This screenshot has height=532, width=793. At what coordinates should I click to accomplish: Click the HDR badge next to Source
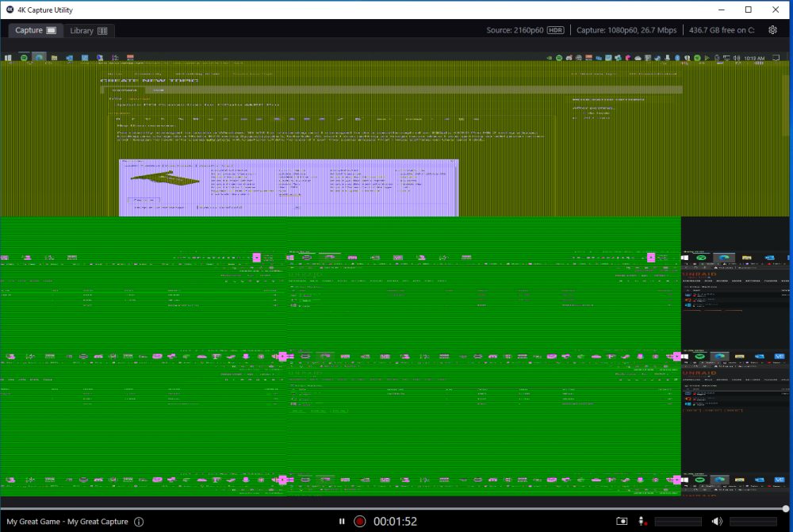[555, 30]
